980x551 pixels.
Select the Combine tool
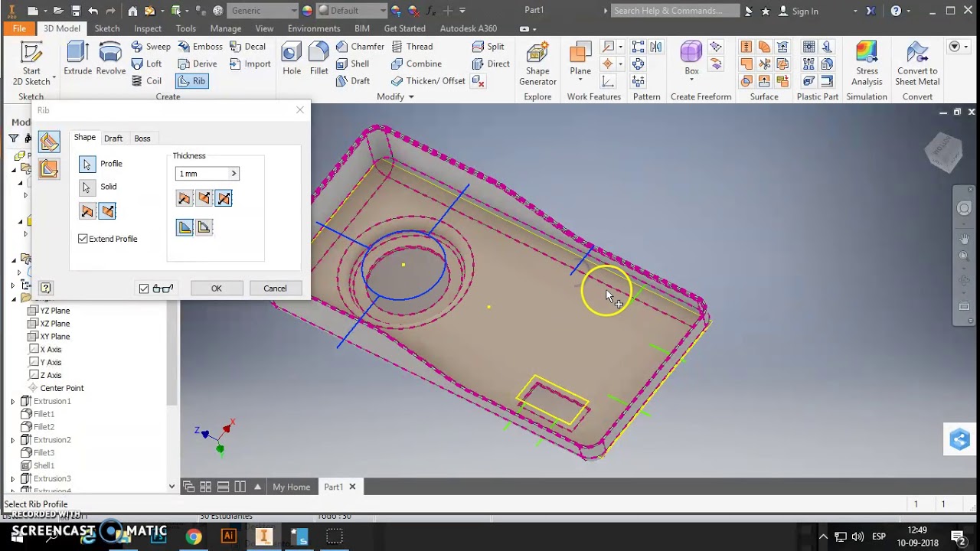click(416, 64)
